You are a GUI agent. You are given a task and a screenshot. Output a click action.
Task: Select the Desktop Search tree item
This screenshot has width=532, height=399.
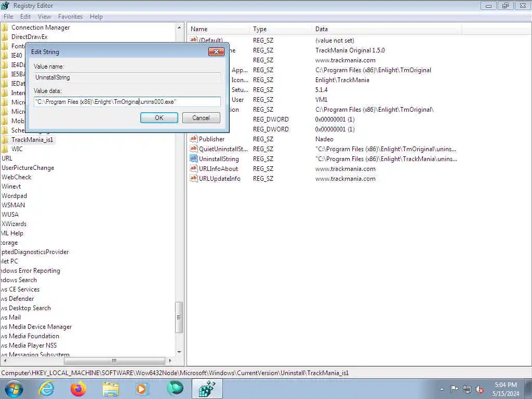(x=26, y=308)
